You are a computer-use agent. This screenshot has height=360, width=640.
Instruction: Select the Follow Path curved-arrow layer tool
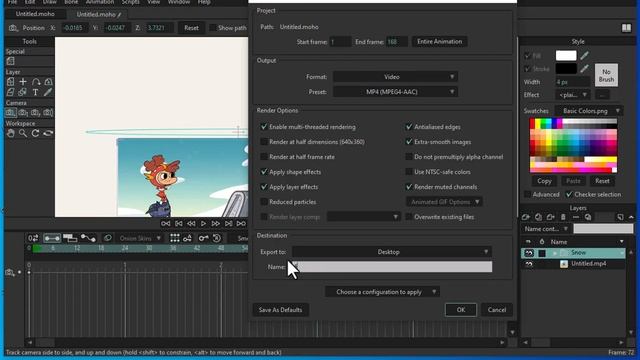(x=36, y=82)
